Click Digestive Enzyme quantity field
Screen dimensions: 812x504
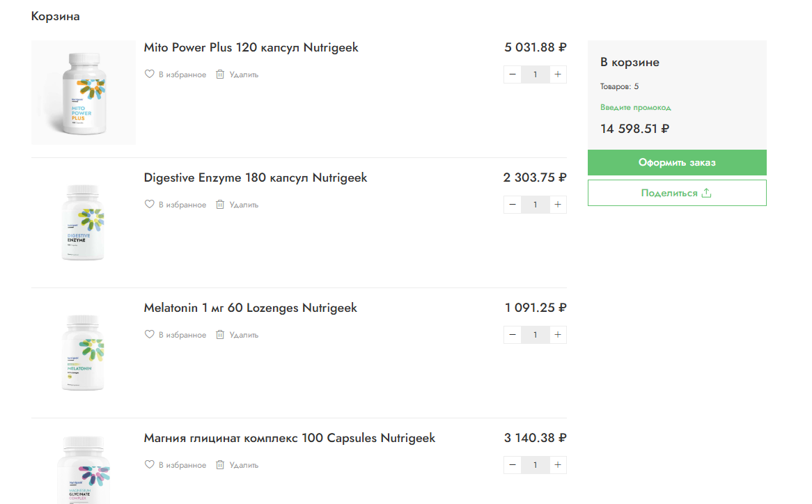click(x=535, y=205)
